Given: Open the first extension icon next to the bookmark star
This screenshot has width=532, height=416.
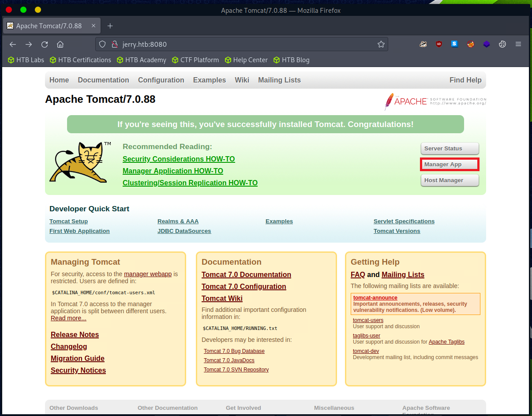Looking at the screenshot, I should (423, 44).
